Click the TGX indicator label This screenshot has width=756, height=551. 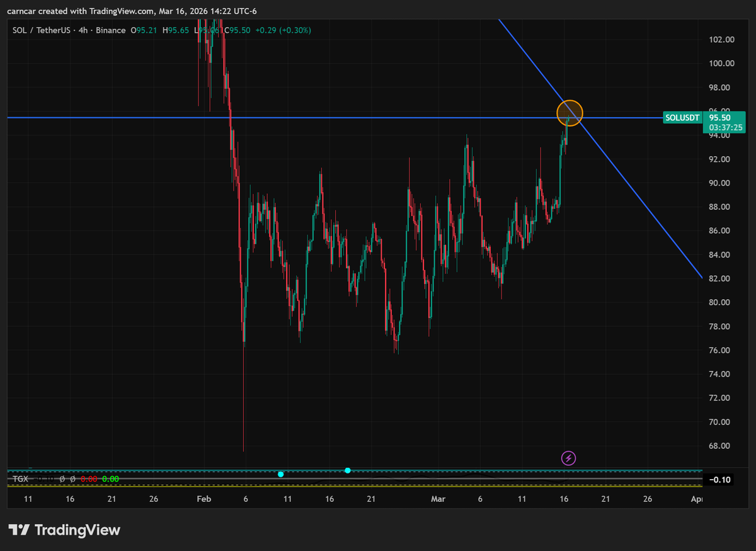coord(20,479)
